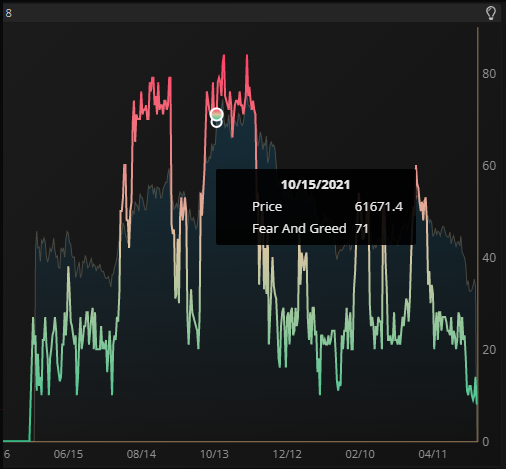
Task: Click the 02/10 date axis label
Action: 360,454
